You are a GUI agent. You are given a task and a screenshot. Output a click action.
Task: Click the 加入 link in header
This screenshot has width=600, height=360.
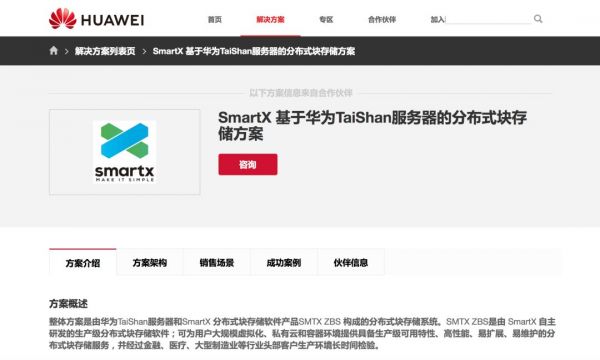click(x=437, y=20)
